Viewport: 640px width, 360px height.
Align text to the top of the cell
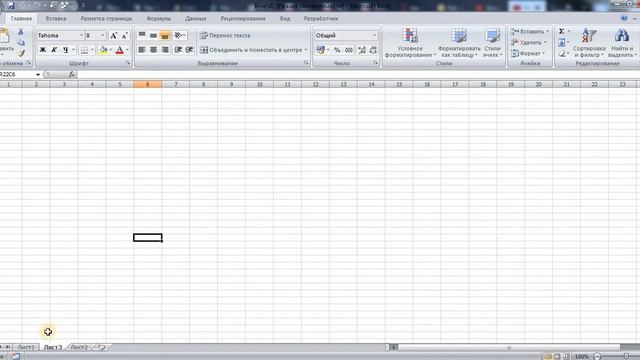[142, 36]
